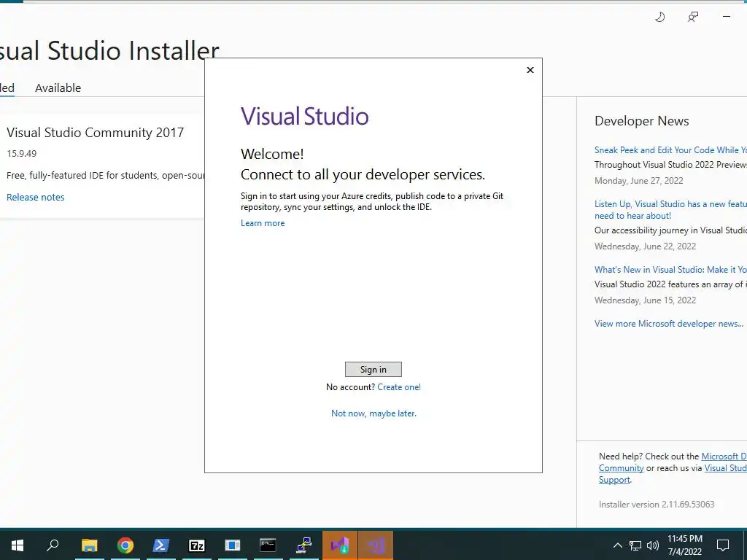Click the network status tray icon
747x560 pixels.
(x=635, y=545)
